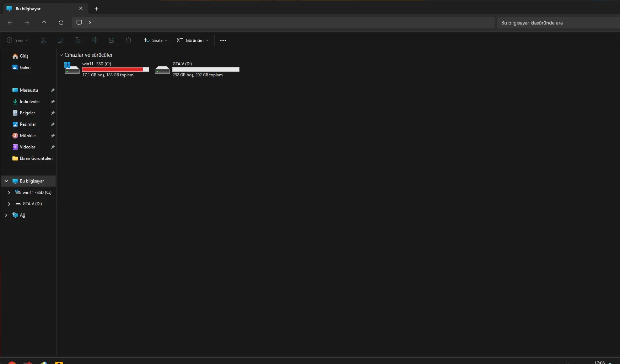Add a new tab with plus button

pyautogui.click(x=96, y=9)
